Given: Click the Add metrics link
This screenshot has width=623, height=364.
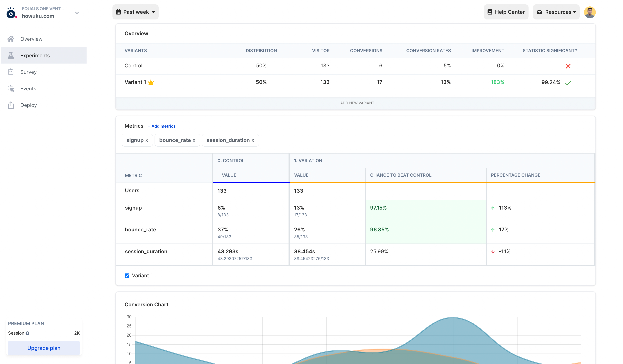Looking at the screenshot, I should pos(162,126).
